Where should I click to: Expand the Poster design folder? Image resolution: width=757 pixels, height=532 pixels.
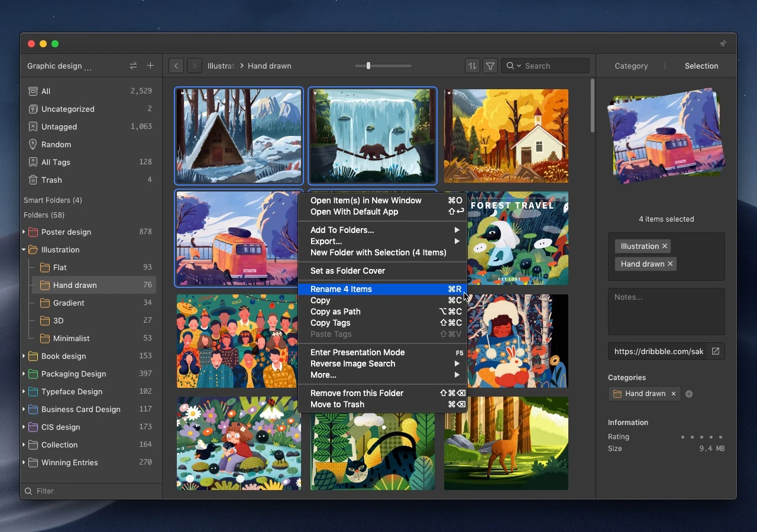coord(24,232)
